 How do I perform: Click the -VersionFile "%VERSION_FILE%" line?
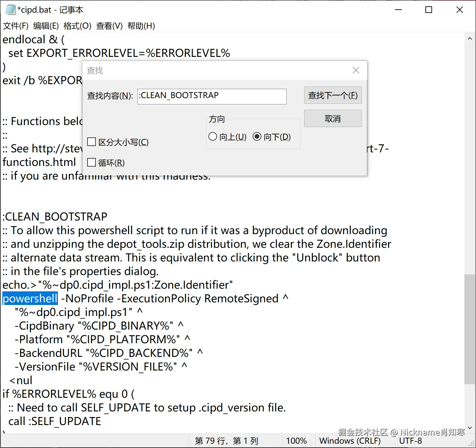click(x=101, y=367)
